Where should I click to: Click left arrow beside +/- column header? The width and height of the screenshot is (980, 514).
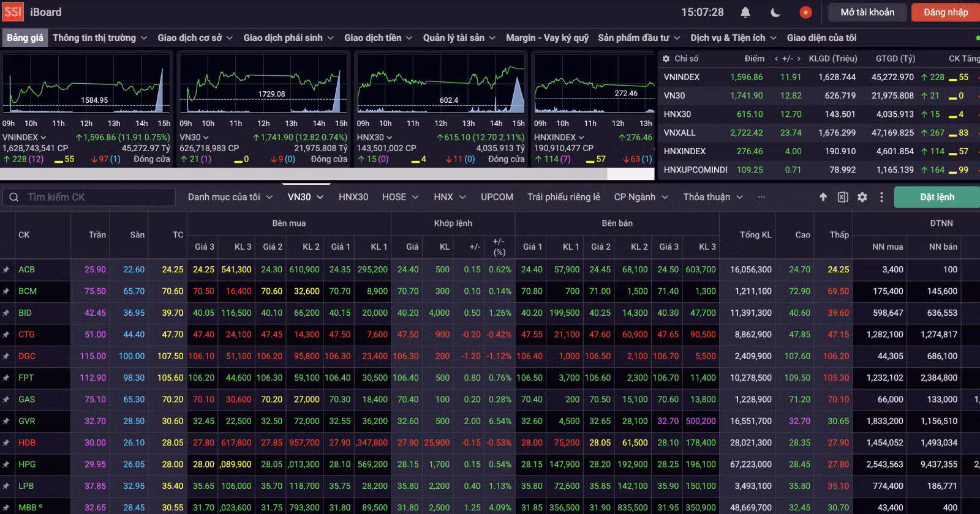[x=776, y=59]
